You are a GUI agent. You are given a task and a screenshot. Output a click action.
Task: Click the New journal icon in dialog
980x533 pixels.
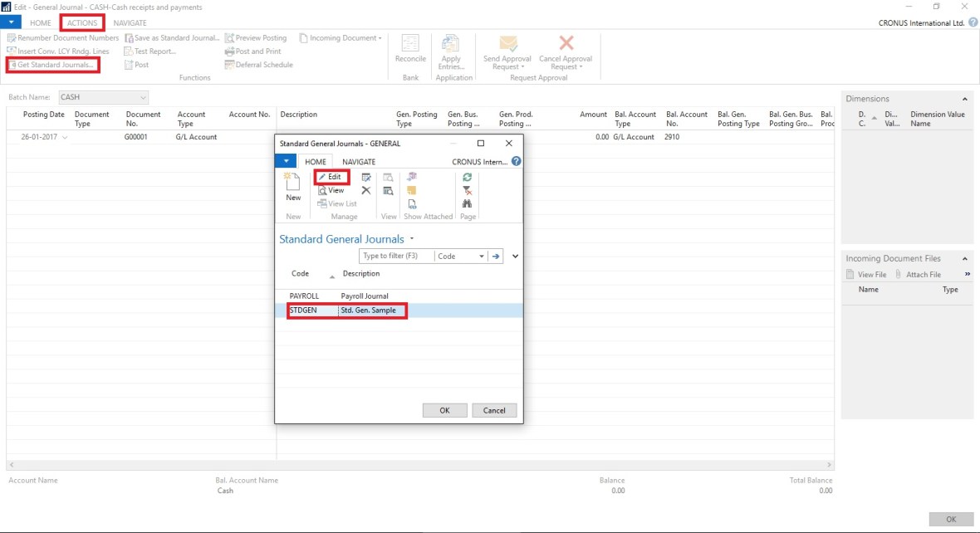point(292,185)
